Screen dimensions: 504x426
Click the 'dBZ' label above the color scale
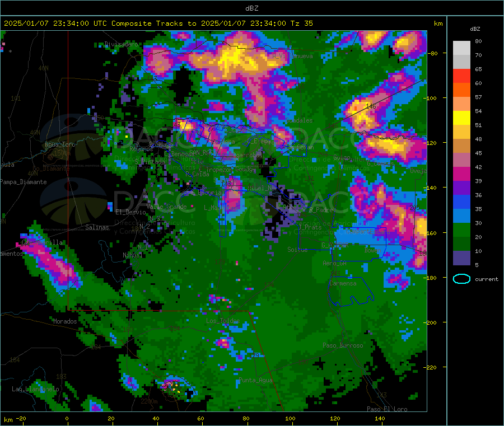pyautogui.click(x=475, y=29)
